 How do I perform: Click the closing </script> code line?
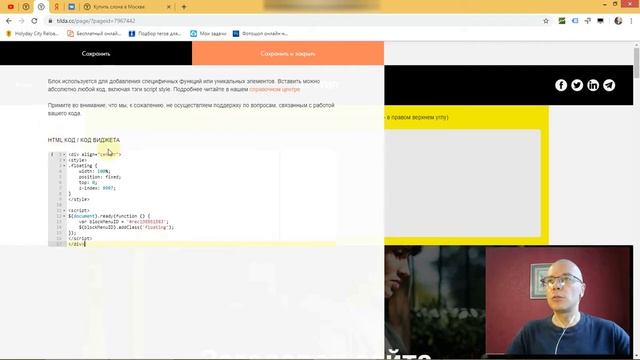click(80, 238)
